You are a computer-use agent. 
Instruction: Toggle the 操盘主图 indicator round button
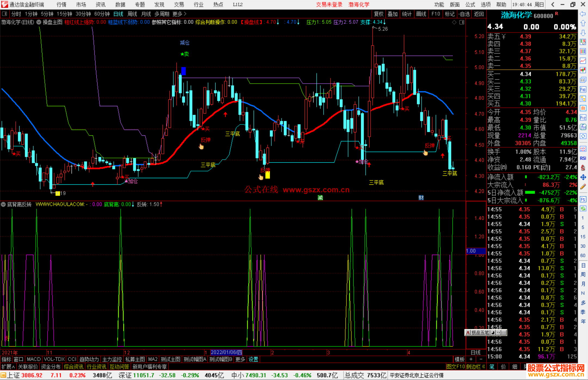[39, 22]
